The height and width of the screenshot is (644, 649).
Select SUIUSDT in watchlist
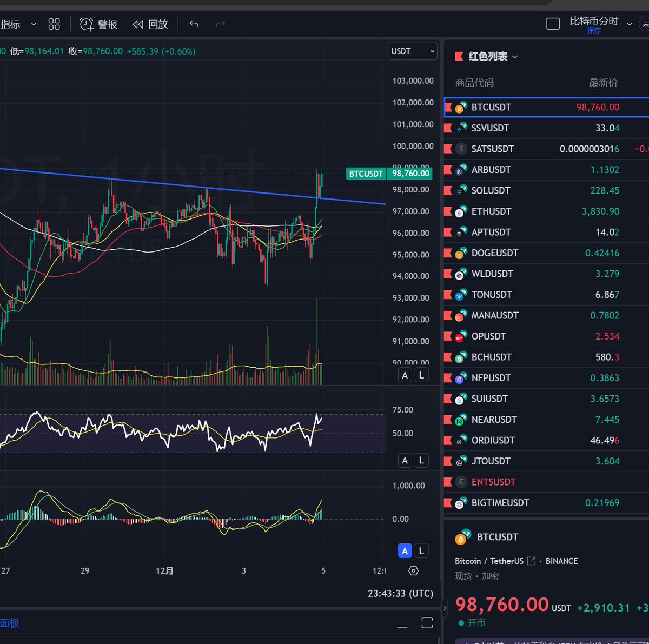click(546, 399)
